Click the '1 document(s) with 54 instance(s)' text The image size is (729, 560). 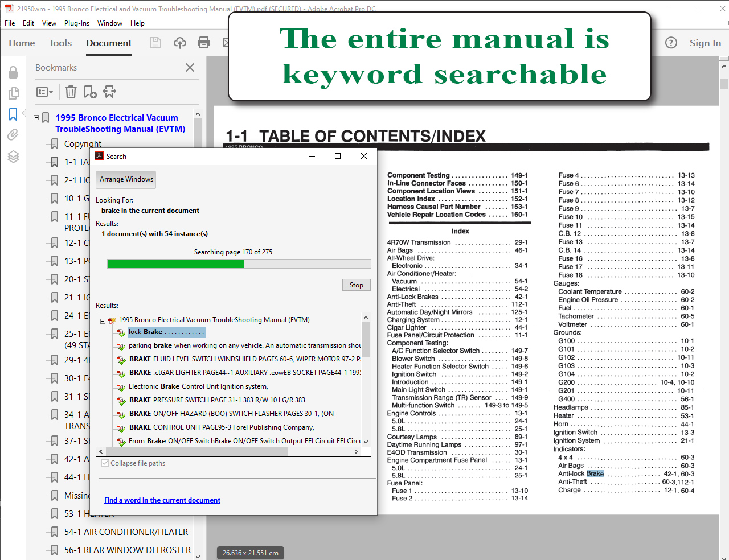click(154, 234)
